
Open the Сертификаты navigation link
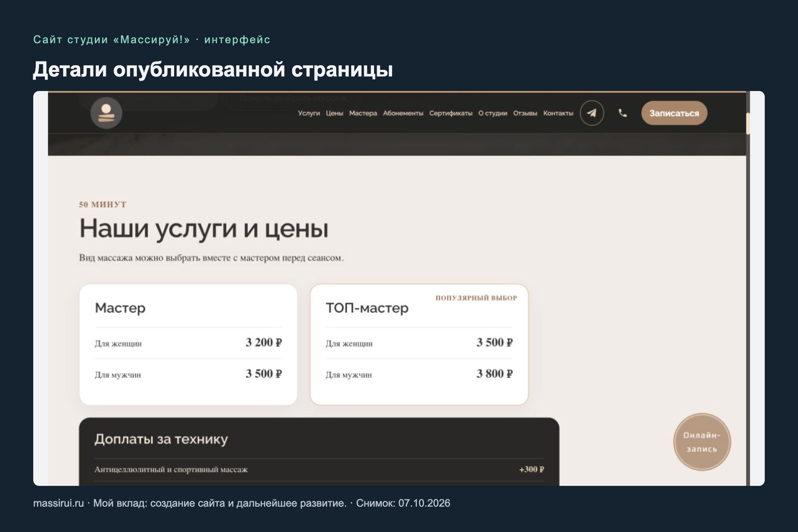[x=451, y=113]
